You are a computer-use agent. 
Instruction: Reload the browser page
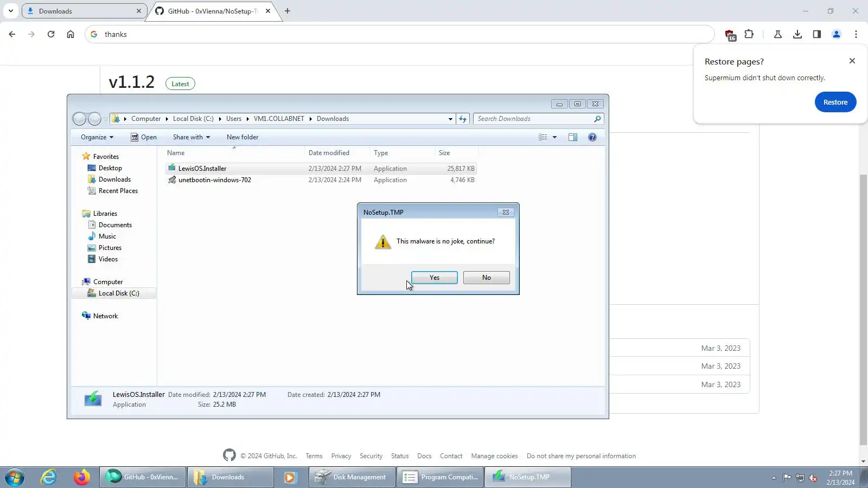tap(51, 34)
